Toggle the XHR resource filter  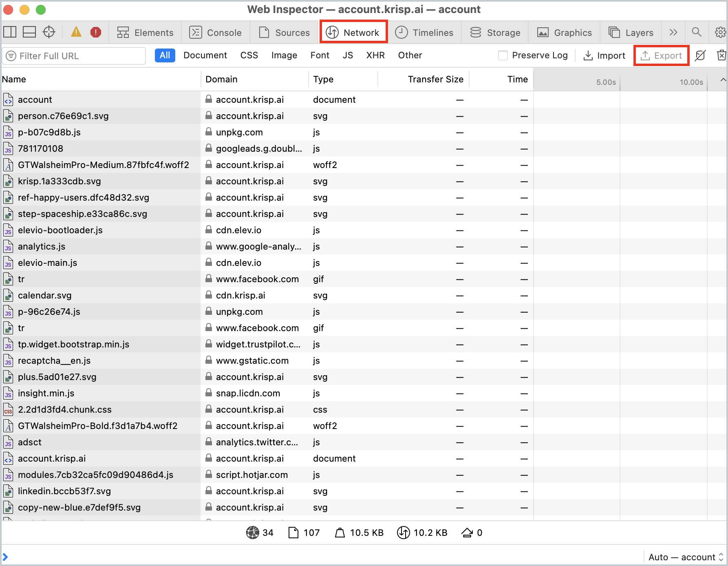(x=375, y=55)
